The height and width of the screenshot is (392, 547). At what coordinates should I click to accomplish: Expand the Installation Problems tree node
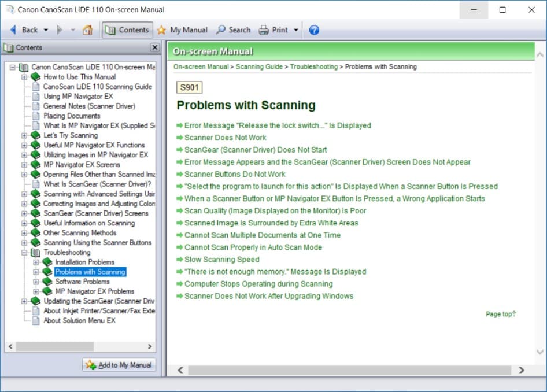coord(36,262)
